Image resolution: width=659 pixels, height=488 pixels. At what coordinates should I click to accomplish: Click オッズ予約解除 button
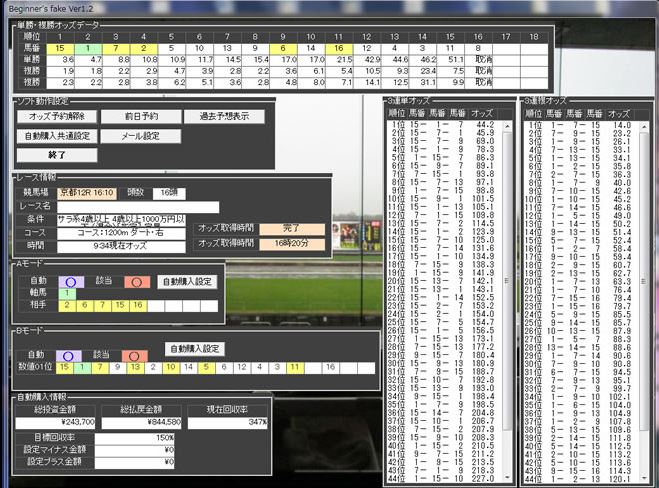coord(57,117)
